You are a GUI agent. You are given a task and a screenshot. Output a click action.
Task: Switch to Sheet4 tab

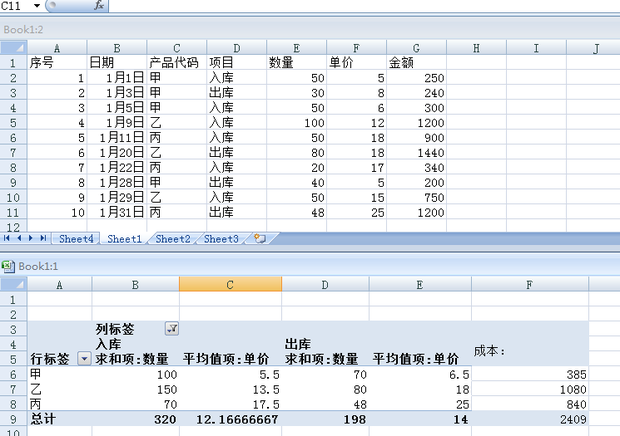[76, 239]
